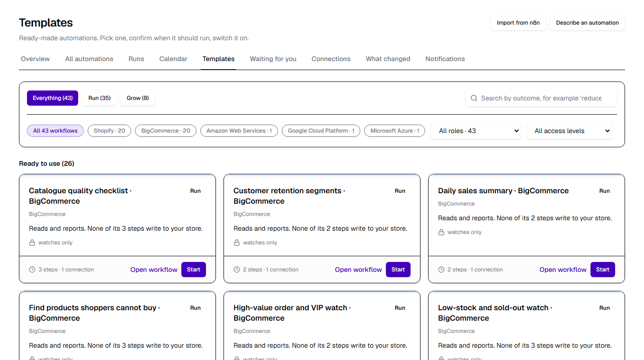Filter by BigCommerce · 20 chip

[166, 131]
